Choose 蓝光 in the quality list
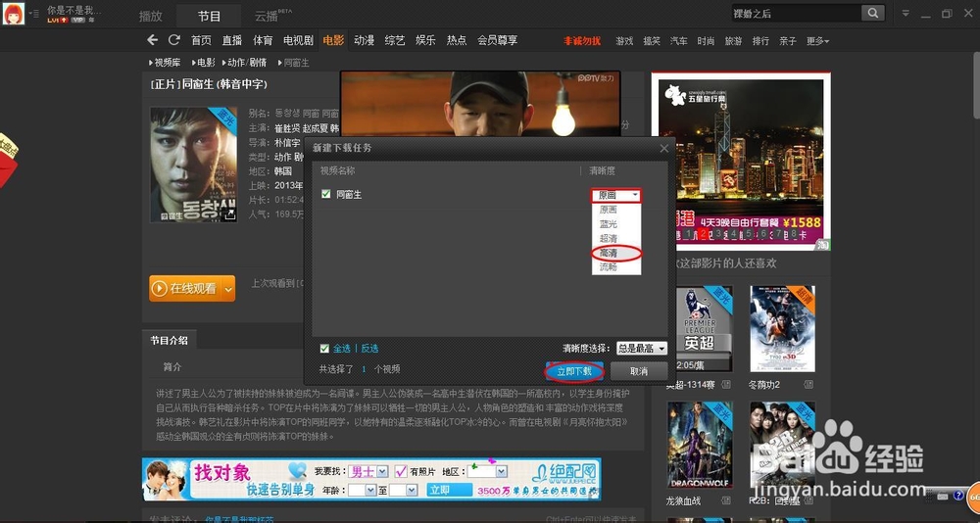Viewport: 980px width, 523px height. coord(609,223)
